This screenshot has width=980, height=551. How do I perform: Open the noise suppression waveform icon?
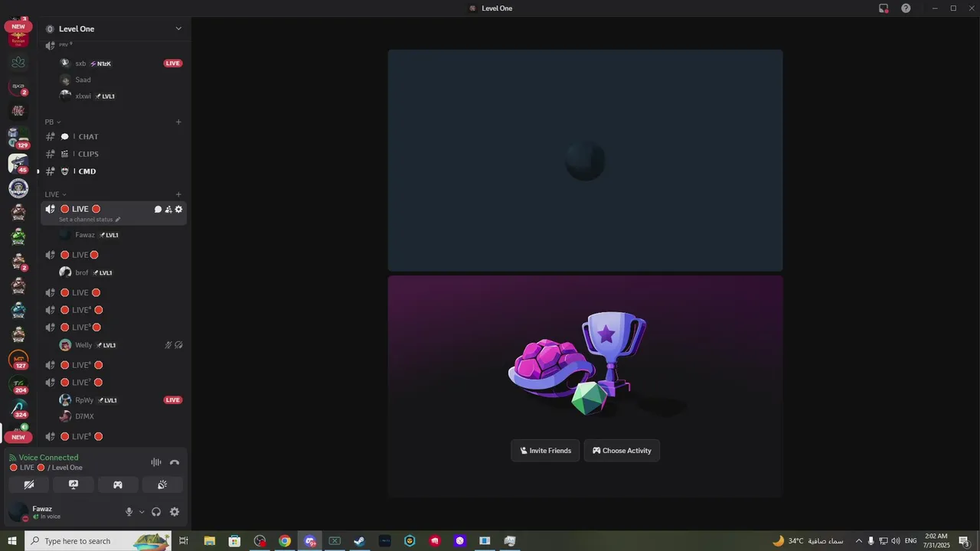(x=156, y=462)
